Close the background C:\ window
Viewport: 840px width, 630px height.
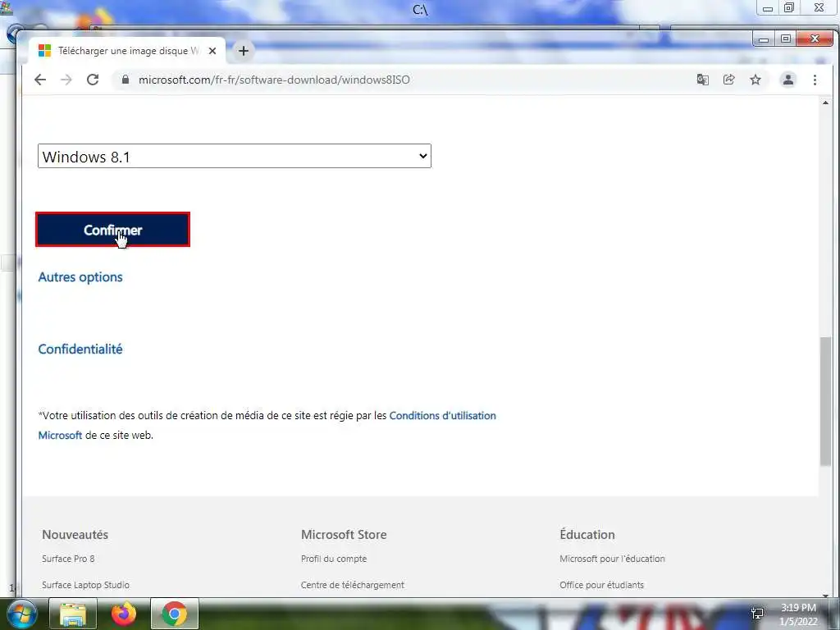(819, 7)
